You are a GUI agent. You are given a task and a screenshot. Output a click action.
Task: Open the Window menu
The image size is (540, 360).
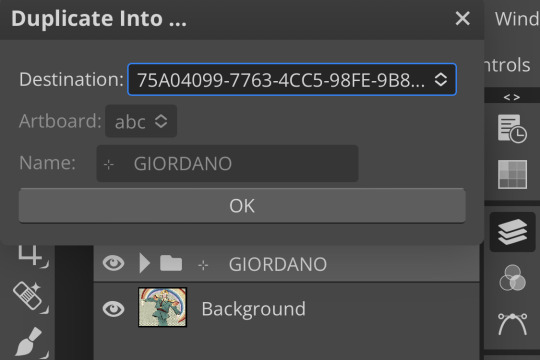[517, 19]
